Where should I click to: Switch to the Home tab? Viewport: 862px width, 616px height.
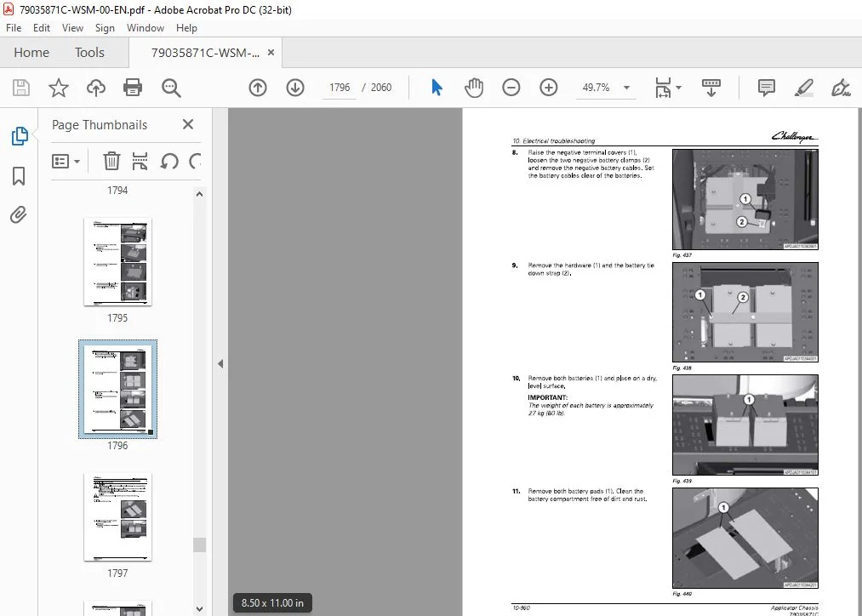[31, 52]
